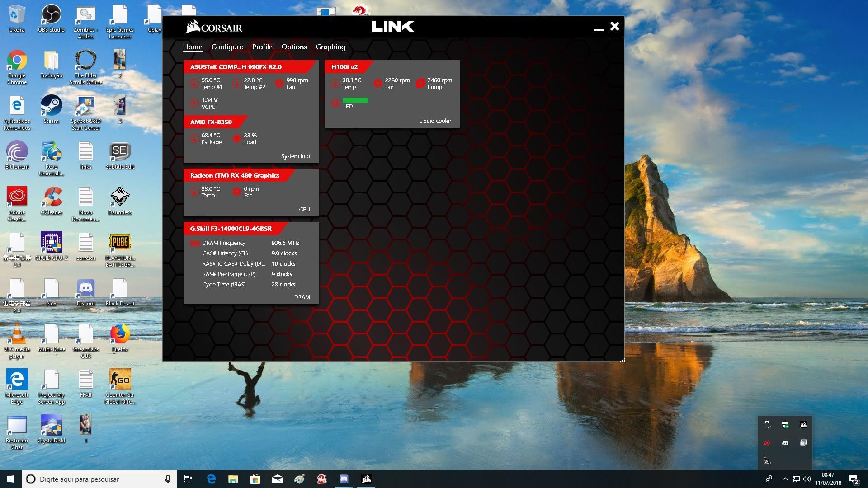Click the Corsair logo in title bar
This screenshot has width=868, height=488.
click(214, 27)
